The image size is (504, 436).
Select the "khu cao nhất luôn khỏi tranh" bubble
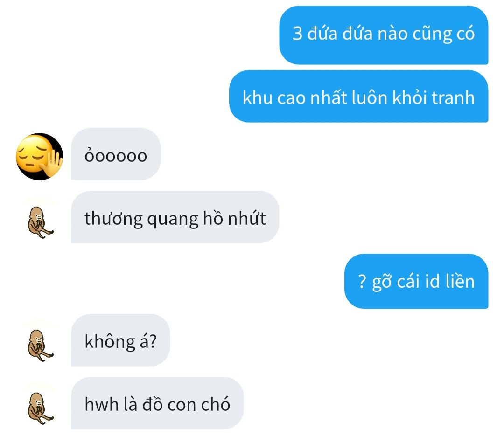(359, 97)
